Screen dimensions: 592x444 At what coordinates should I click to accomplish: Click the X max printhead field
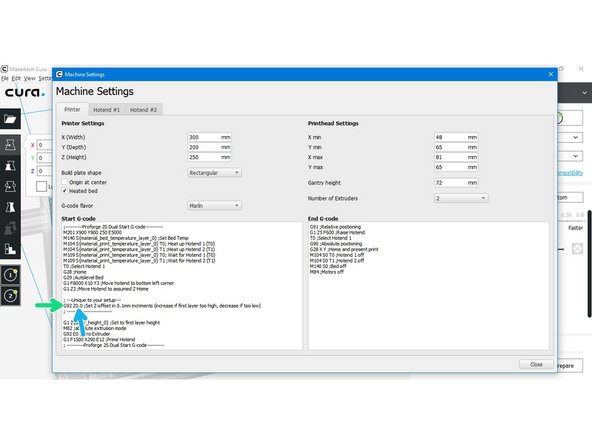(x=456, y=157)
